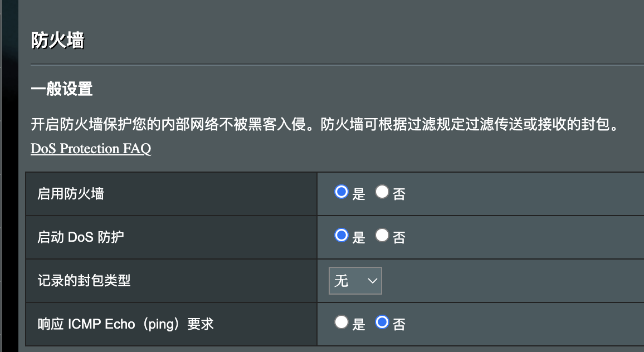
Task: Click the 启用防火墙 row label
Action: click(70, 194)
